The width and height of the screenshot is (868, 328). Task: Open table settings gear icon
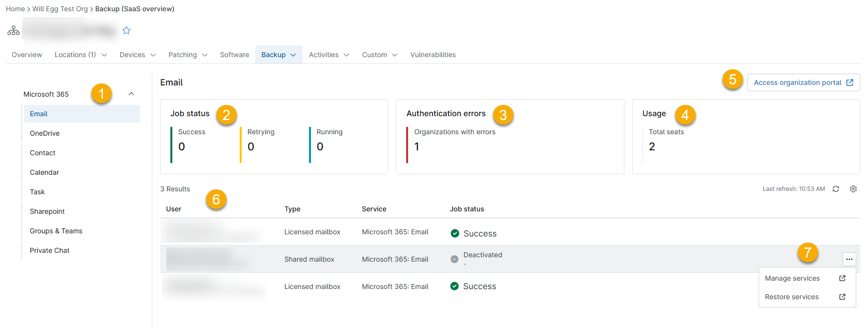tap(853, 189)
